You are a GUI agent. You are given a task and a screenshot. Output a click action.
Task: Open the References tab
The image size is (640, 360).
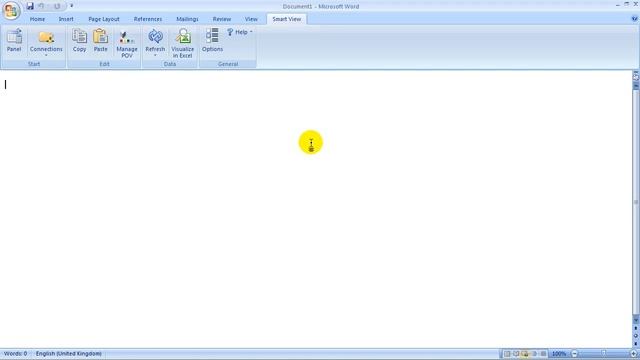tap(148, 19)
